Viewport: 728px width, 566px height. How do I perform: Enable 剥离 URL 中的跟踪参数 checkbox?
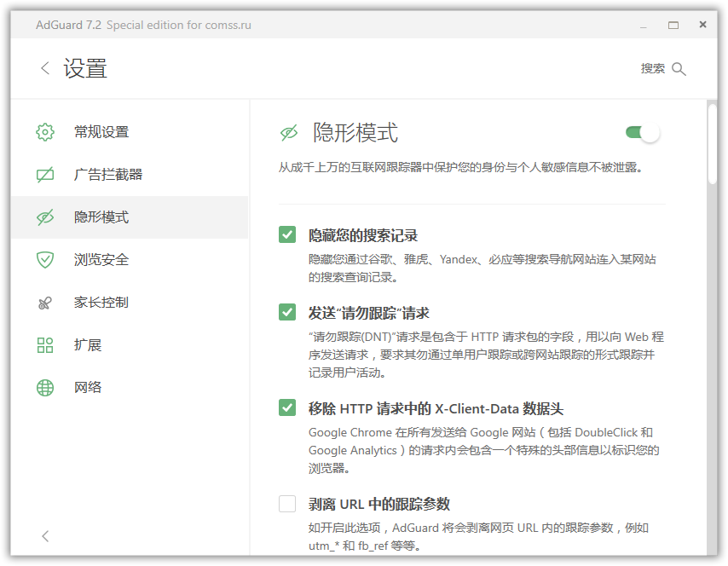coord(287,503)
